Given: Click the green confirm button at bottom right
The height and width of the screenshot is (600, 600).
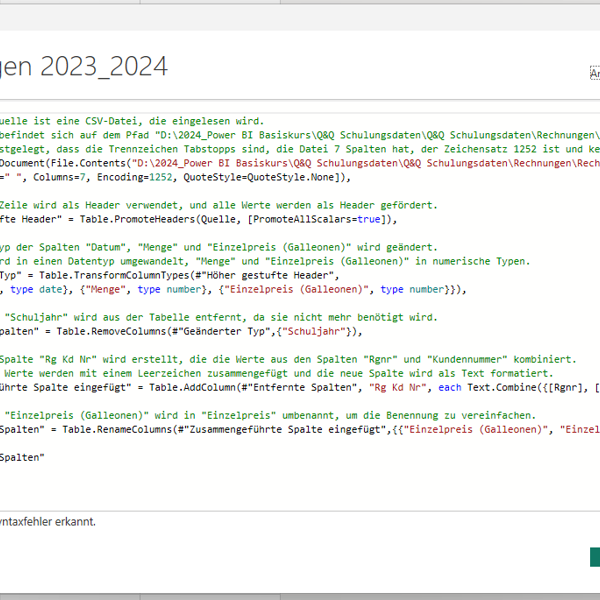Looking at the screenshot, I should pyautogui.click(x=594, y=557).
